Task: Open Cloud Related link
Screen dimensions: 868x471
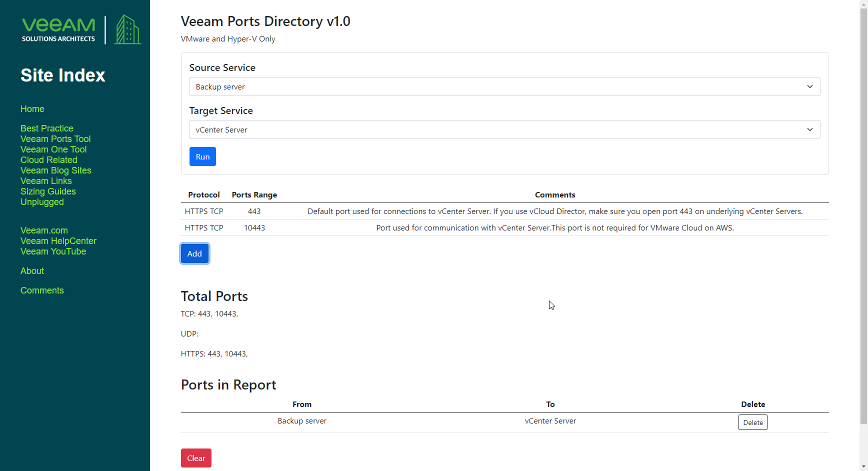Action: pos(49,160)
